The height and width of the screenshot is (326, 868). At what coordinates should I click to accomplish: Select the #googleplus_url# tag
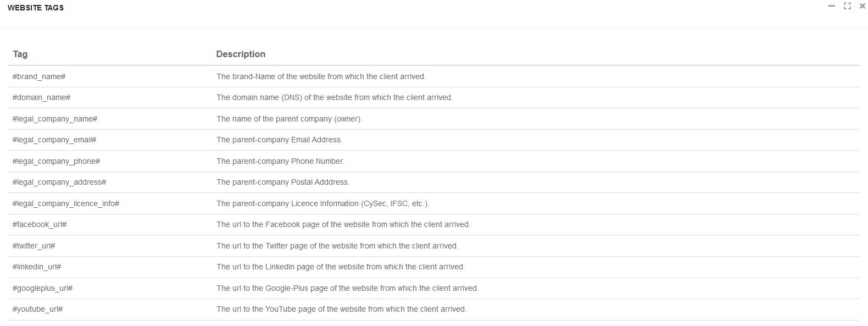tap(43, 288)
